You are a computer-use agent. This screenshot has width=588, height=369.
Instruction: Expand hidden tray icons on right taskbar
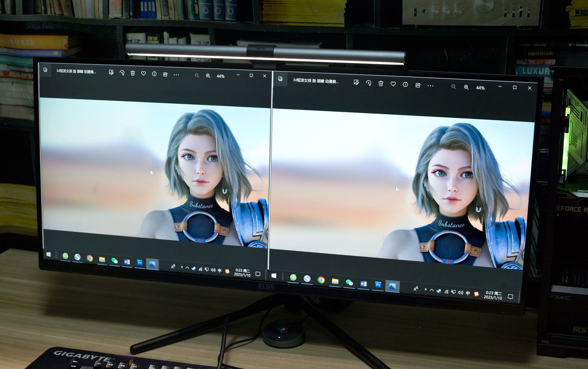click(432, 290)
